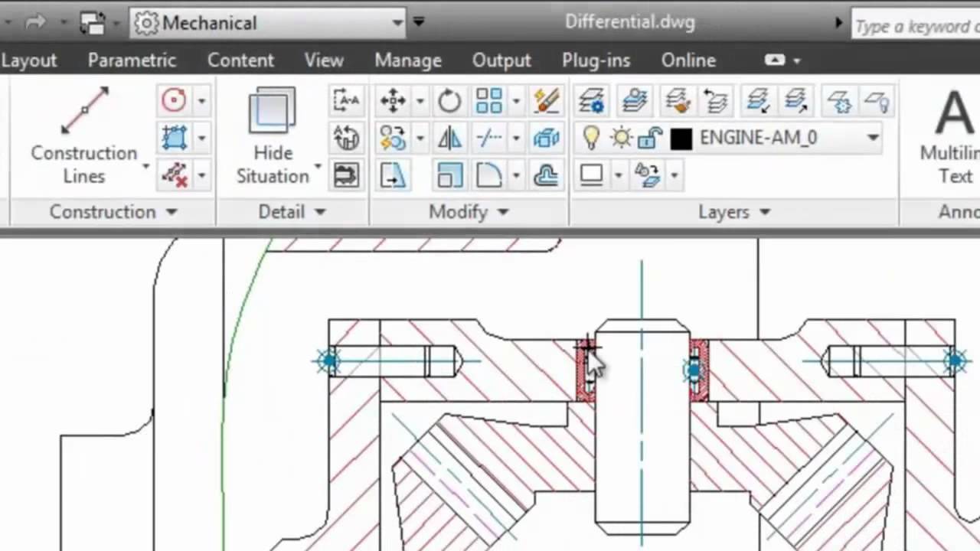The image size is (980, 551).
Task: Click the rectangle layer group icon
Action: pos(592,175)
